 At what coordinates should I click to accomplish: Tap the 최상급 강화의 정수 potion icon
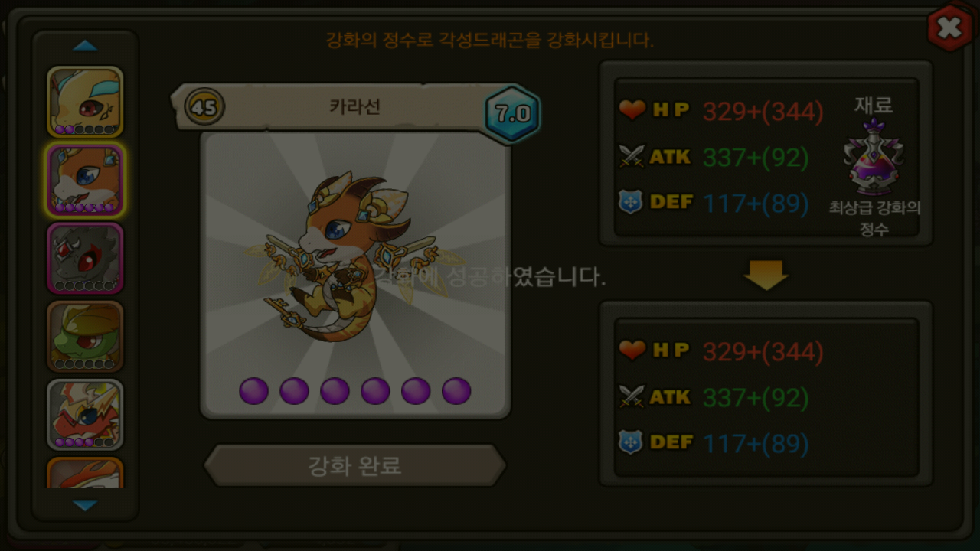874,158
